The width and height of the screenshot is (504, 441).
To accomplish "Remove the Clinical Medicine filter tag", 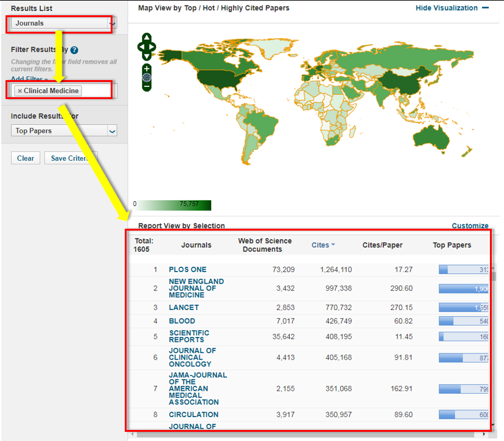I will pyautogui.click(x=20, y=91).
